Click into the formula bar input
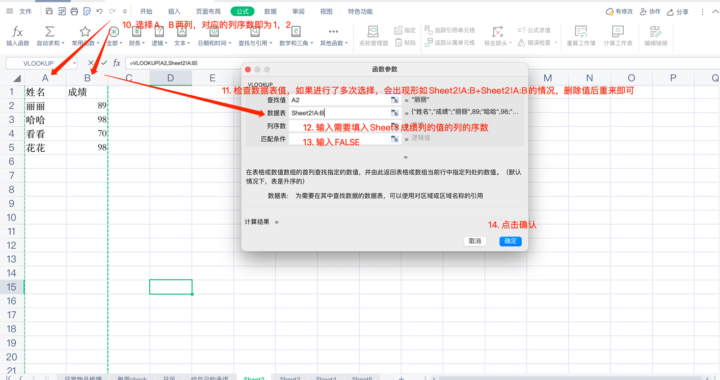 184,63
